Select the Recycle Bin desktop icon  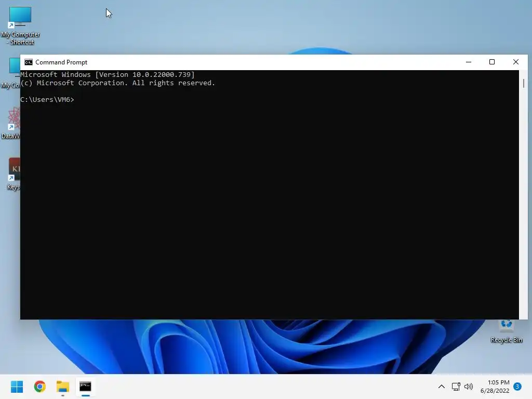tap(506, 332)
